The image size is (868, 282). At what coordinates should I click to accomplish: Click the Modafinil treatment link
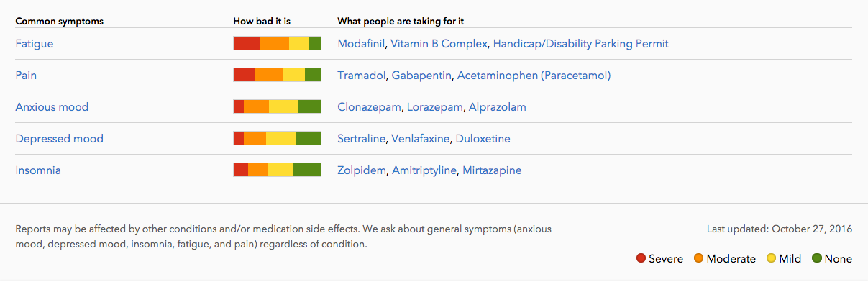pos(362,44)
